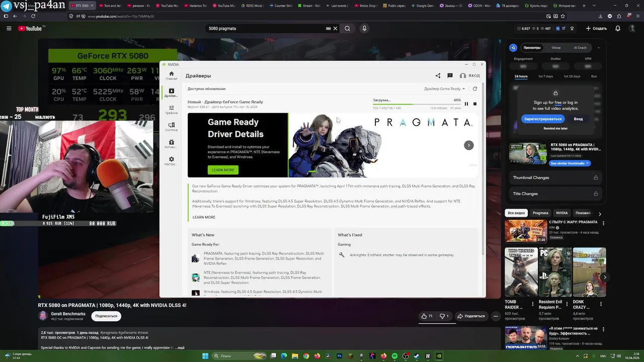Open YouTube hamburger guide menu
644x362 pixels.
pos(9,29)
